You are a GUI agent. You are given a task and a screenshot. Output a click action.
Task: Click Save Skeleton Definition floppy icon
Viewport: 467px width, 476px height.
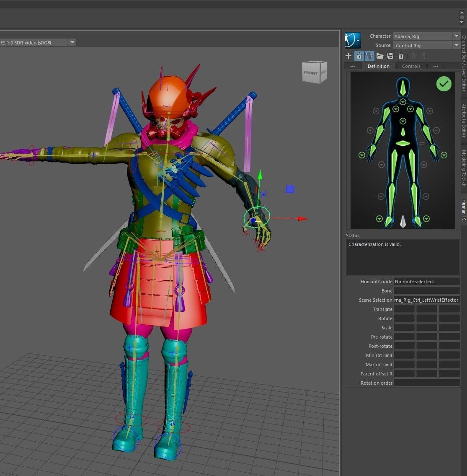pyautogui.click(x=390, y=56)
